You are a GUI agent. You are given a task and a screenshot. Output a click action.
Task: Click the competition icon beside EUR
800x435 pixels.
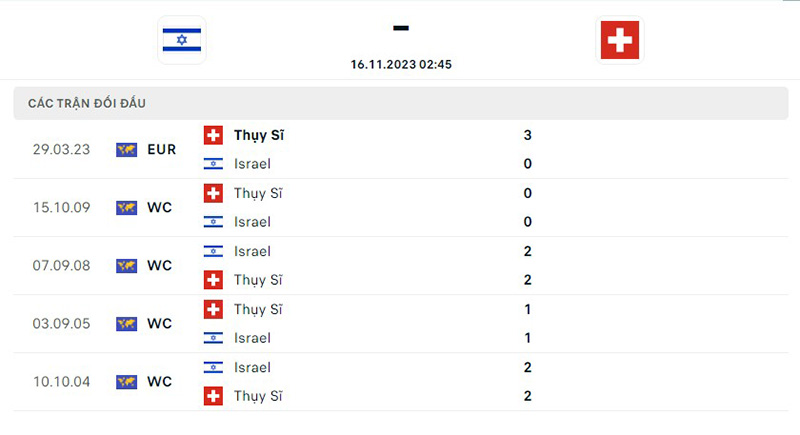pos(126,150)
